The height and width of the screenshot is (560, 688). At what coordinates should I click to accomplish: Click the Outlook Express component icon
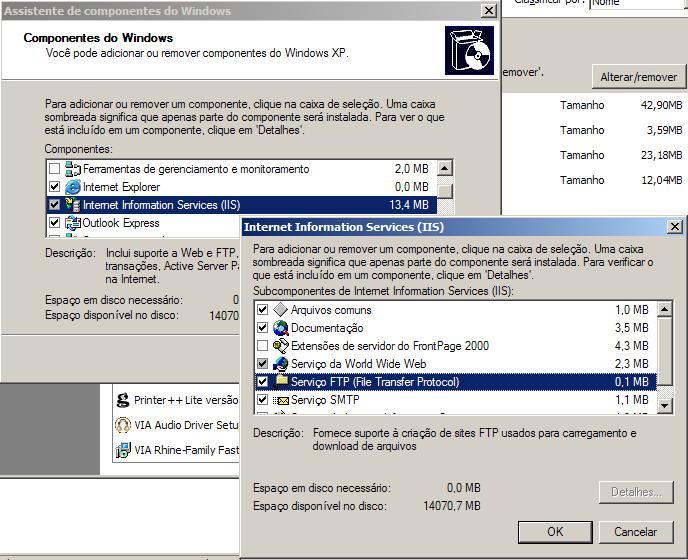tap(72, 223)
